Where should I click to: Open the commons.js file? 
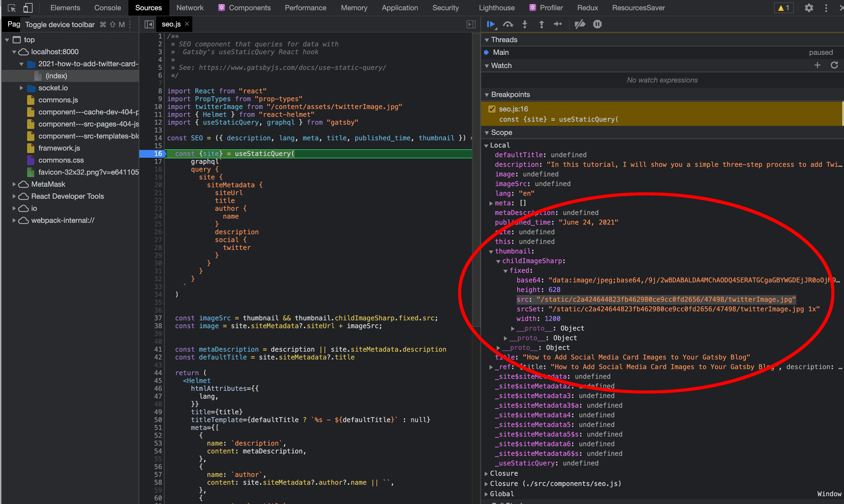pos(58,100)
